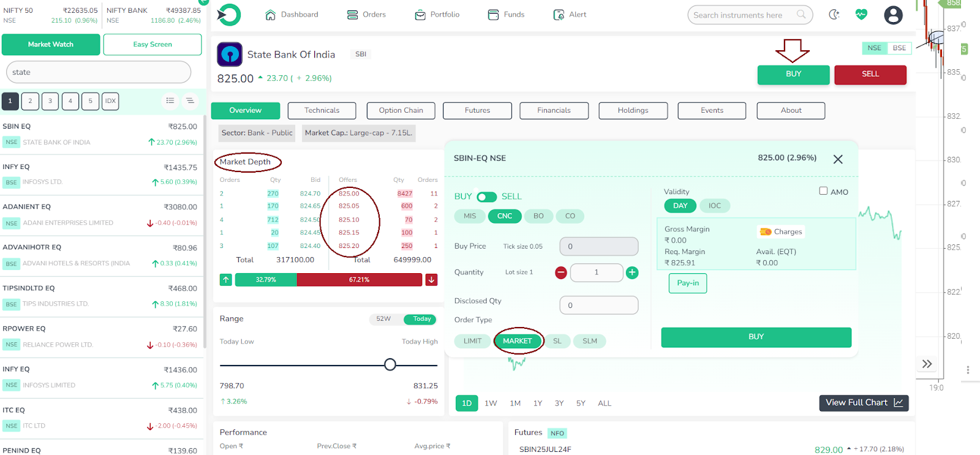Click the green BUY button at top
980x455 pixels.
coord(794,74)
